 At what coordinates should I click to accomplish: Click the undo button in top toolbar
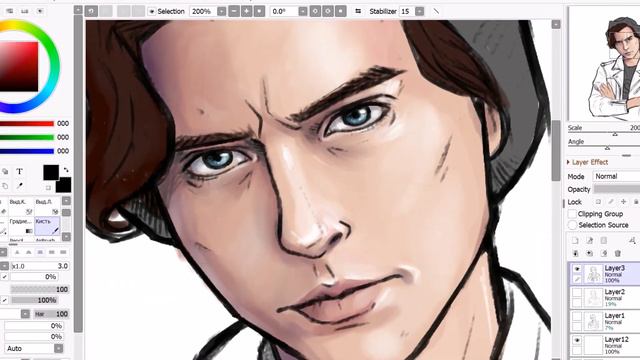91,11
